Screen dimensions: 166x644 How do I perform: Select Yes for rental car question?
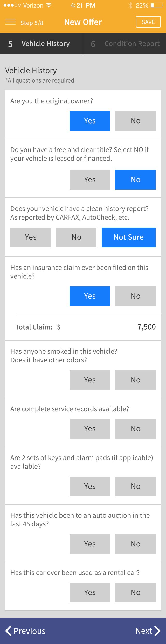(x=90, y=593)
